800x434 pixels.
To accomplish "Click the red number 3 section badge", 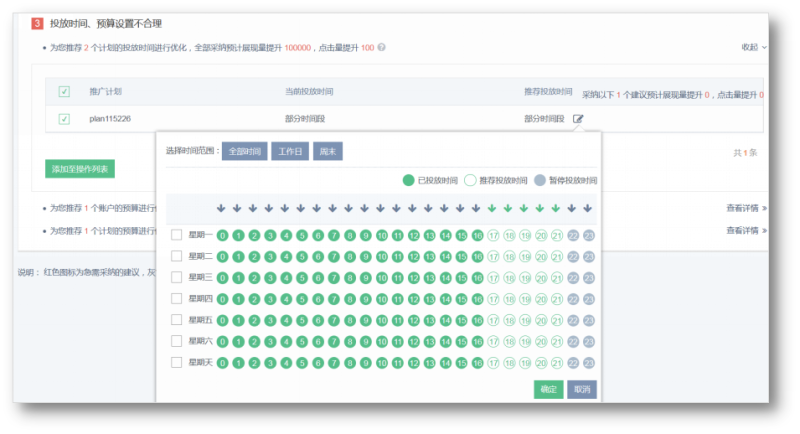I will click(37, 23).
